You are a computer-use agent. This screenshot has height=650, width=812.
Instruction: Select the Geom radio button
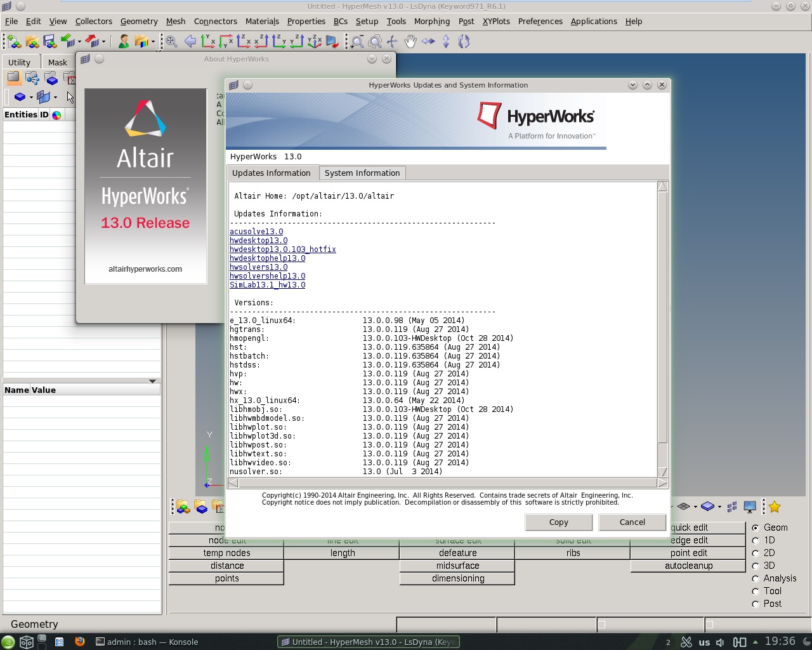[756, 527]
